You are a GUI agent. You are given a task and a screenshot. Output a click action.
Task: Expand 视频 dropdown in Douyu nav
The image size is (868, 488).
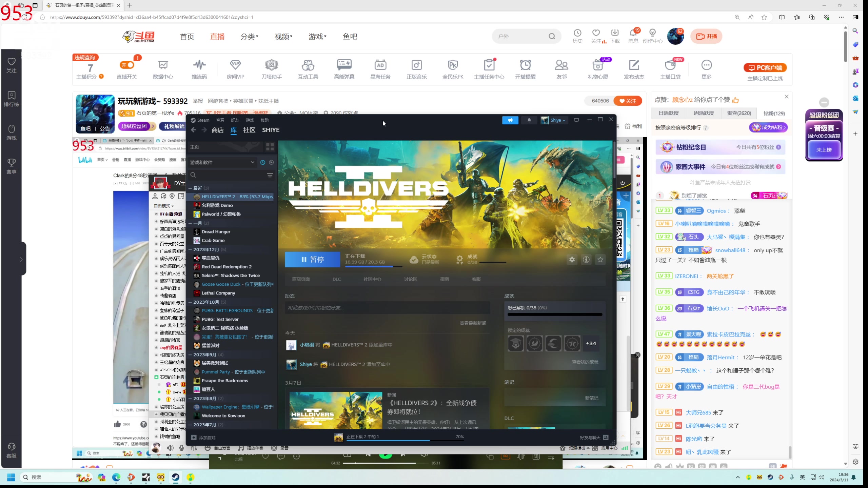(283, 37)
